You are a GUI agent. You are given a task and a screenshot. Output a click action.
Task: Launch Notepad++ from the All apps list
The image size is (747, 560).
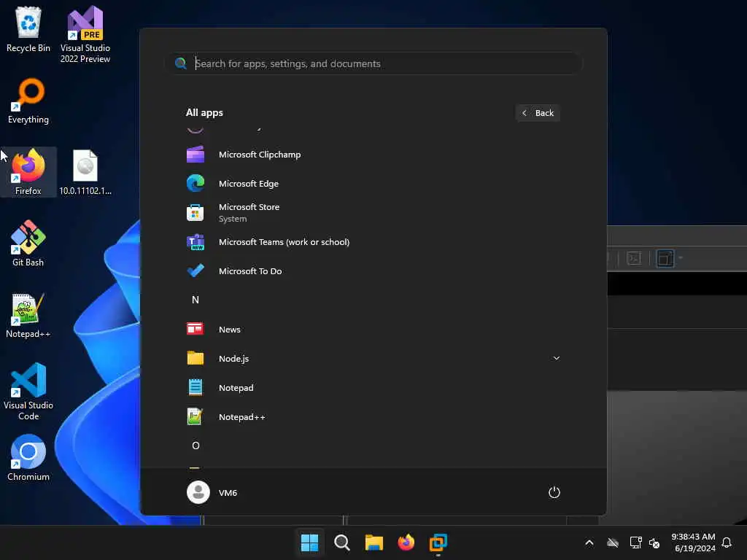(373, 416)
